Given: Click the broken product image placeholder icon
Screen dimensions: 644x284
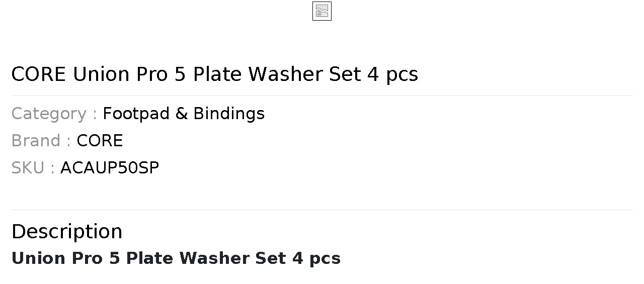Looking at the screenshot, I should coord(322,11).
